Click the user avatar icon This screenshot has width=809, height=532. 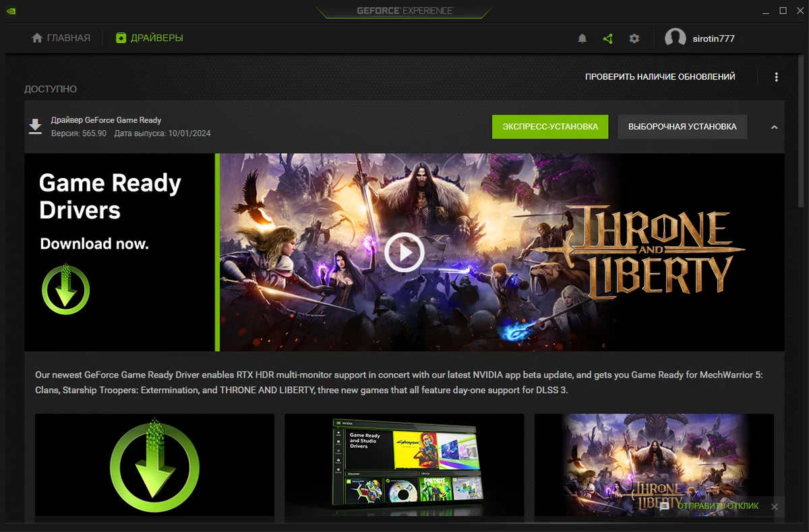676,38
